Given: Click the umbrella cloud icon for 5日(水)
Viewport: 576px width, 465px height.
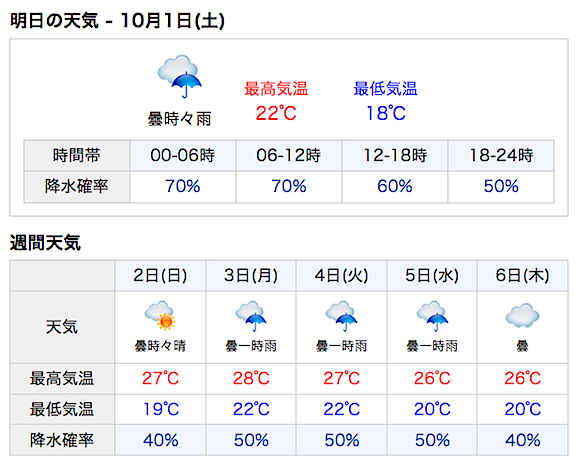Looking at the screenshot, I should (x=432, y=316).
